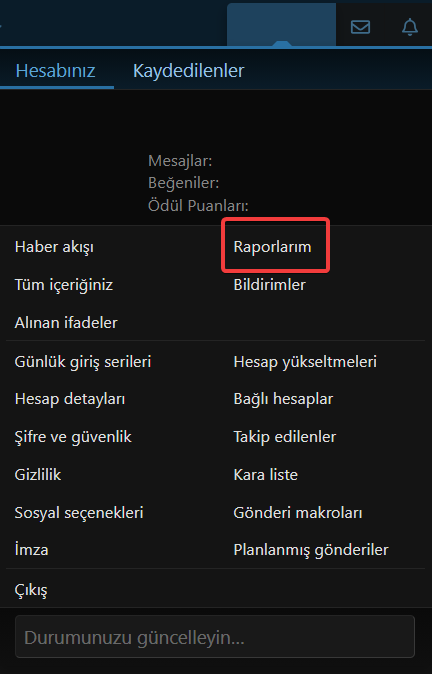Switch to the Kaydedilenler tab
The height and width of the screenshot is (674, 432).
[x=189, y=70]
